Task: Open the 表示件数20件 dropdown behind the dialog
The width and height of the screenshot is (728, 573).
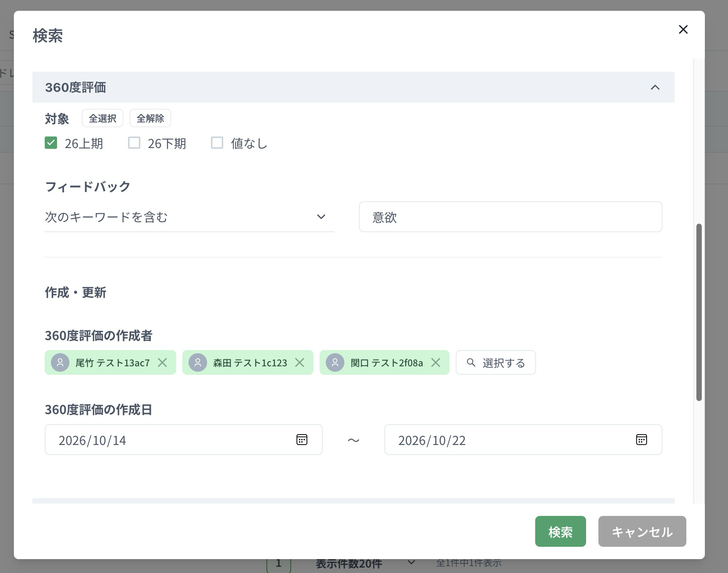Action: [x=366, y=563]
